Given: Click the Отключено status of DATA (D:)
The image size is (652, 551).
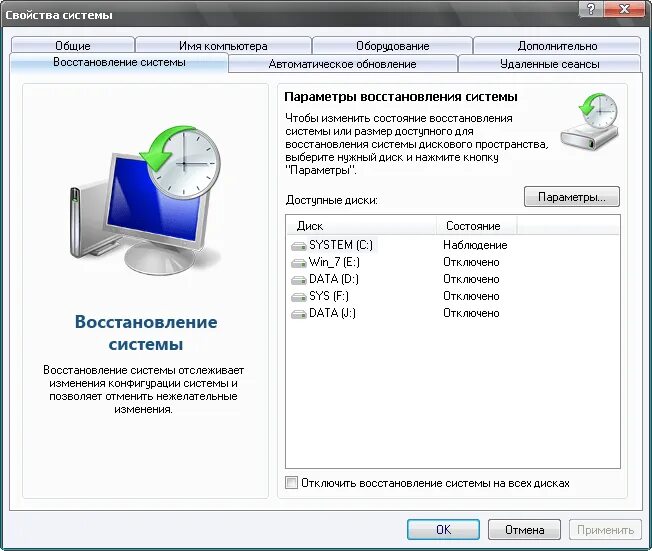Looking at the screenshot, I should 471,279.
